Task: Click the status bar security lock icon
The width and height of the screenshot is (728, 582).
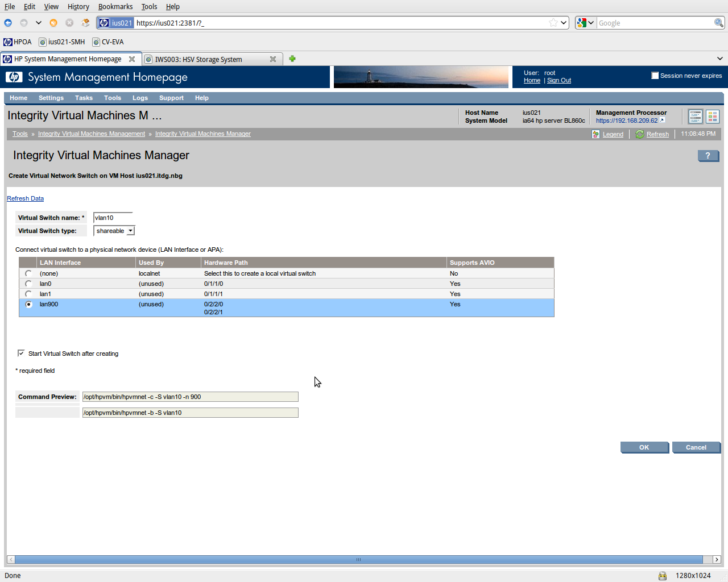Action: 663,576
